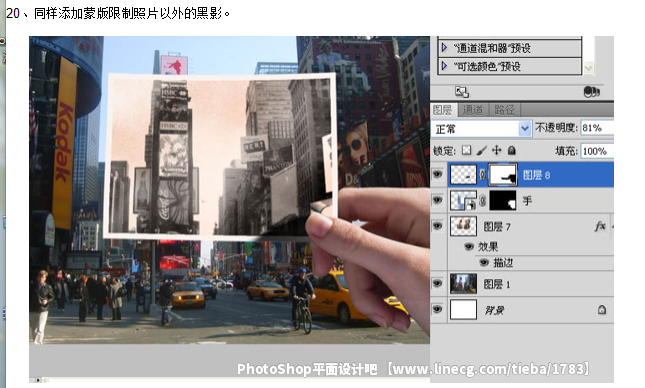Click the lock position move icon
Screen dimensions: 645x388
tap(497, 150)
